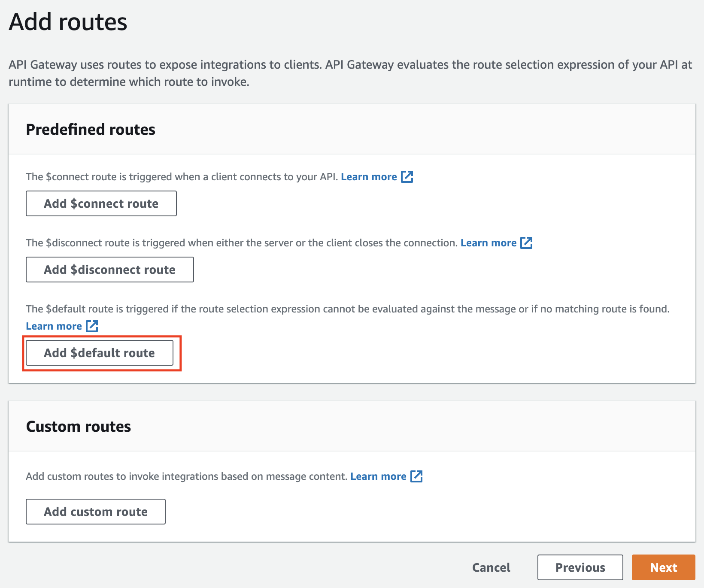Click the Add custom route button
This screenshot has width=704, height=588.
coord(96,512)
